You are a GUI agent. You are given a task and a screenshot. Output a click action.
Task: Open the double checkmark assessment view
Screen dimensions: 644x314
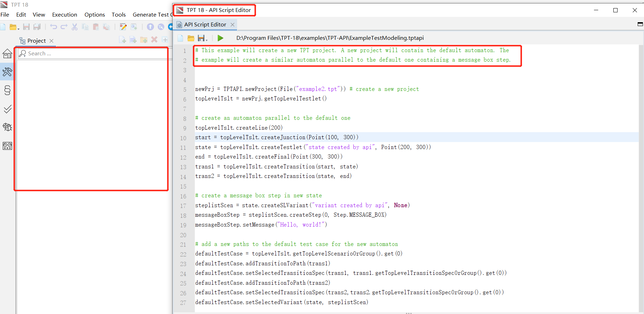pos(7,109)
